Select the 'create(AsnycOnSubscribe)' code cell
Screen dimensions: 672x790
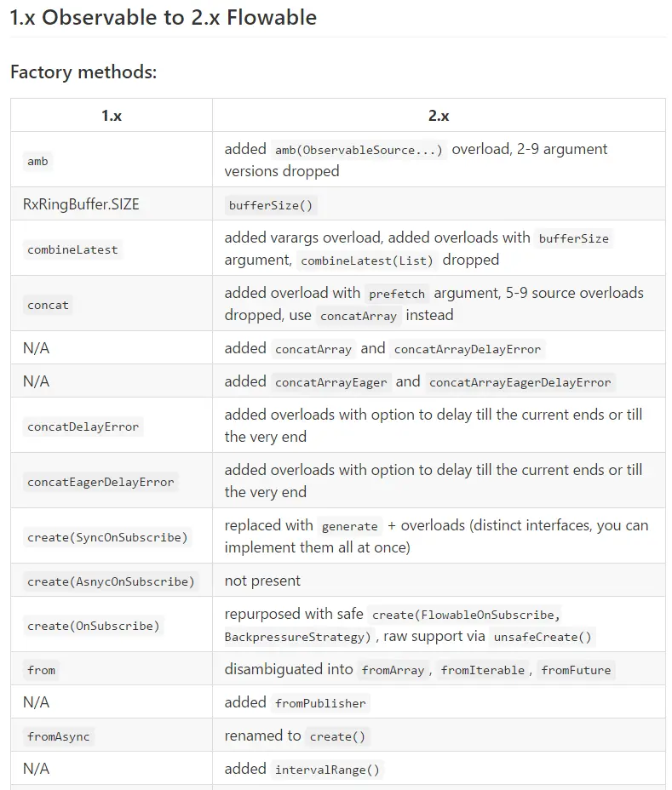click(111, 582)
